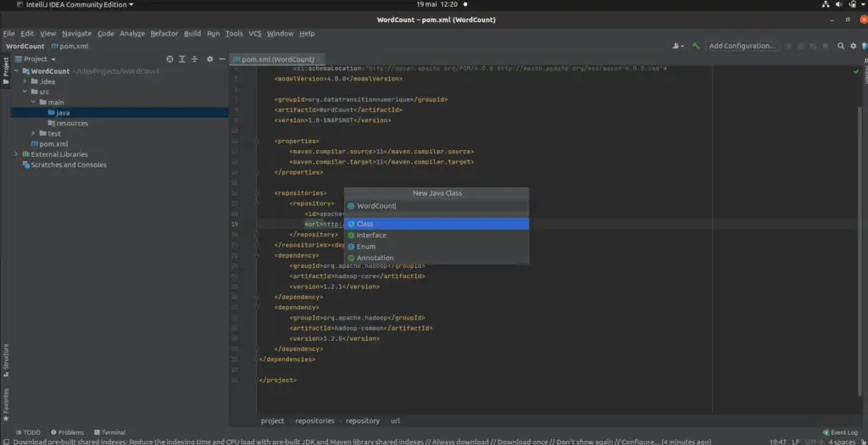Select Interface in New Java Class list
The width and height of the screenshot is (868, 445).
point(371,236)
